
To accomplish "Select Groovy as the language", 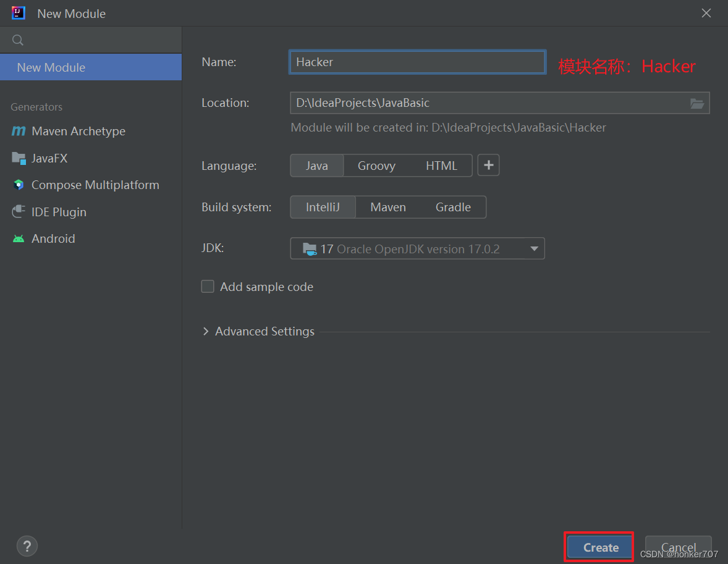I will (x=376, y=166).
